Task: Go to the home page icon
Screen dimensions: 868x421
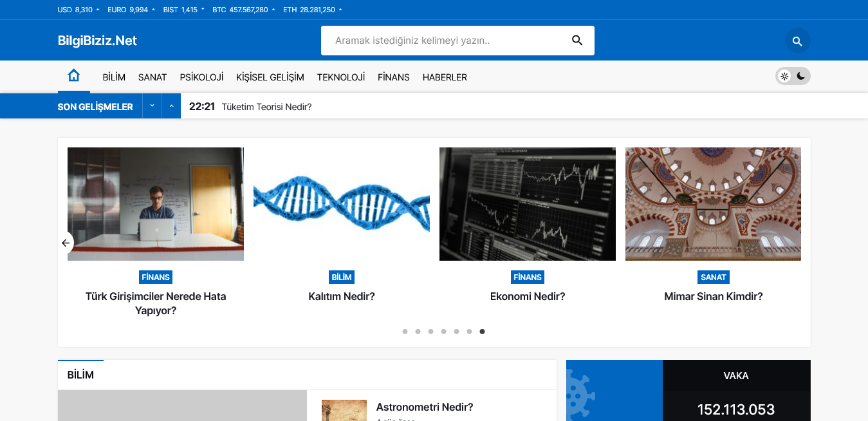Action: point(74,75)
